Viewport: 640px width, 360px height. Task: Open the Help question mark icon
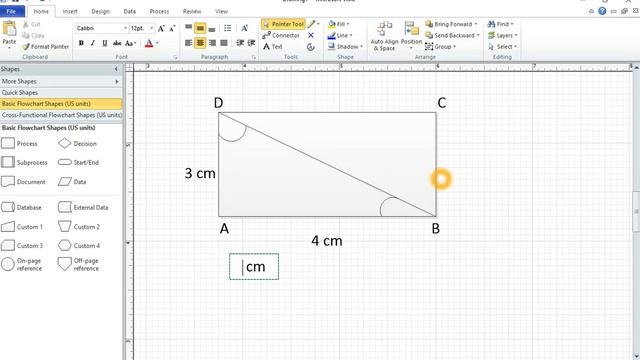(602, 11)
